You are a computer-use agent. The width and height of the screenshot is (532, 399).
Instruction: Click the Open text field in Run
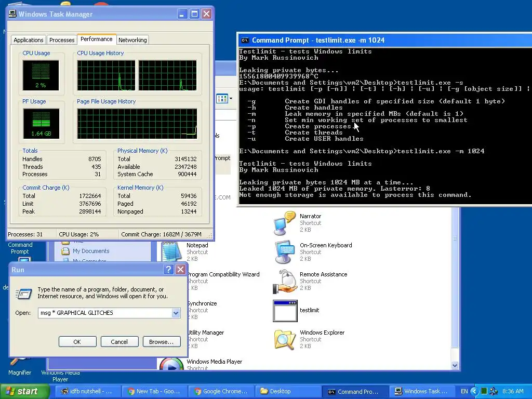pyautogui.click(x=105, y=313)
